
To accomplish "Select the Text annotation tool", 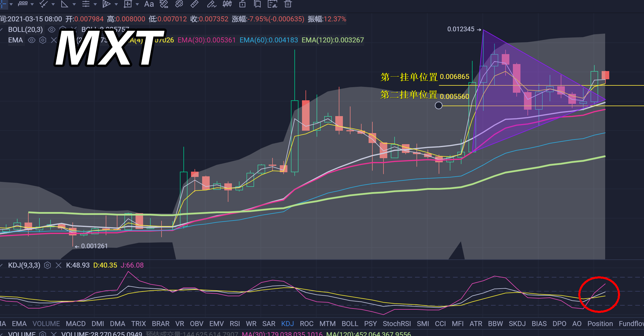I will point(149,4).
